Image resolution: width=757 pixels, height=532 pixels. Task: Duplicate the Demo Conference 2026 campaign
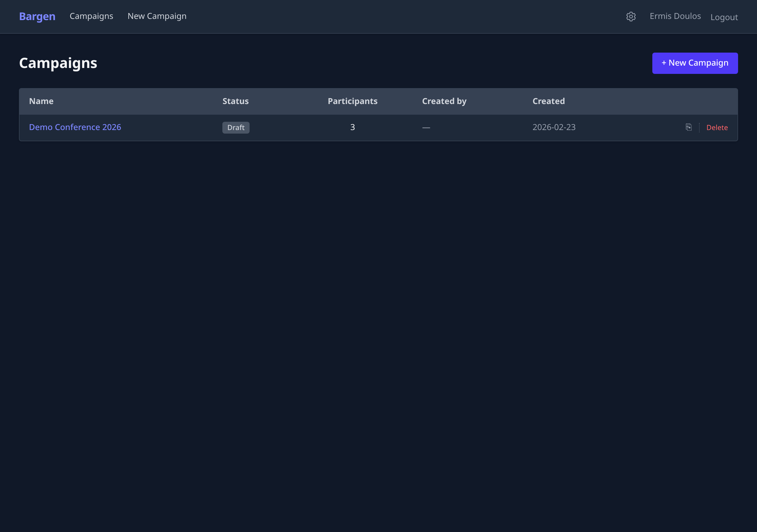[x=688, y=127]
